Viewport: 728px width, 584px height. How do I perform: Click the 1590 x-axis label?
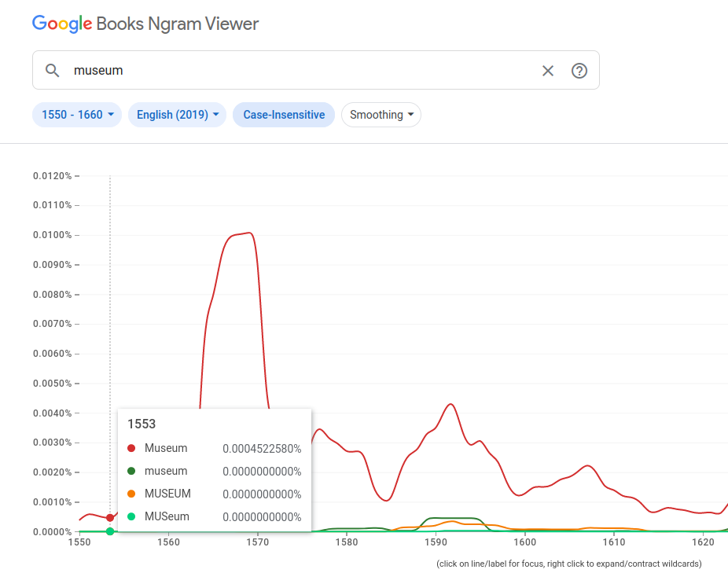(x=436, y=542)
